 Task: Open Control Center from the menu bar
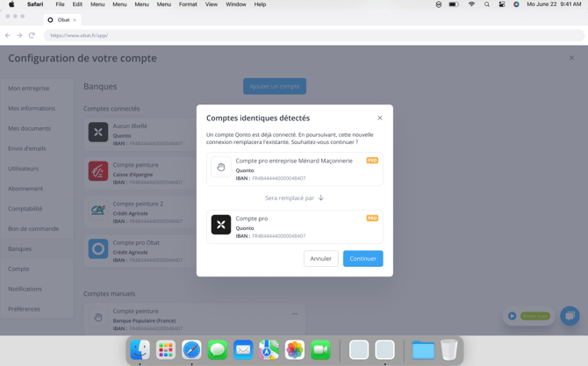pyautogui.click(x=502, y=4)
